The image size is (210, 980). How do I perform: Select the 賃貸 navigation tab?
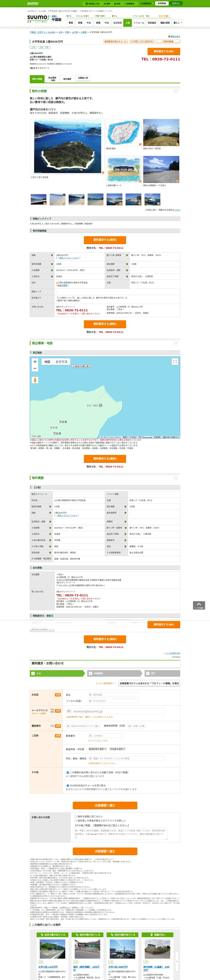pos(71,23)
